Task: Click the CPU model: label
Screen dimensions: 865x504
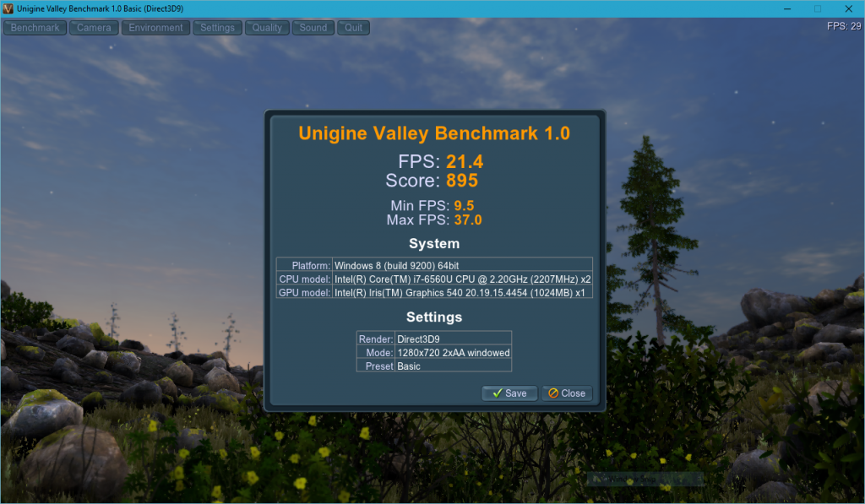Action: (304, 279)
